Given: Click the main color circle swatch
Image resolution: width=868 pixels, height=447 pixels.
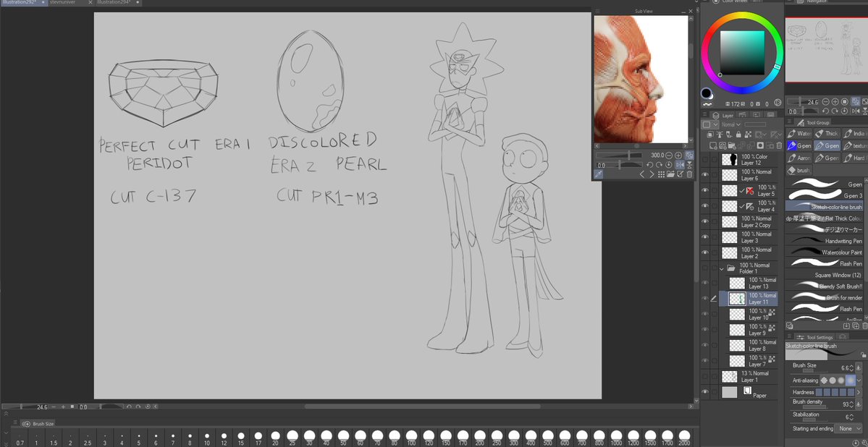Looking at the screenshot, I should point(707,93).
